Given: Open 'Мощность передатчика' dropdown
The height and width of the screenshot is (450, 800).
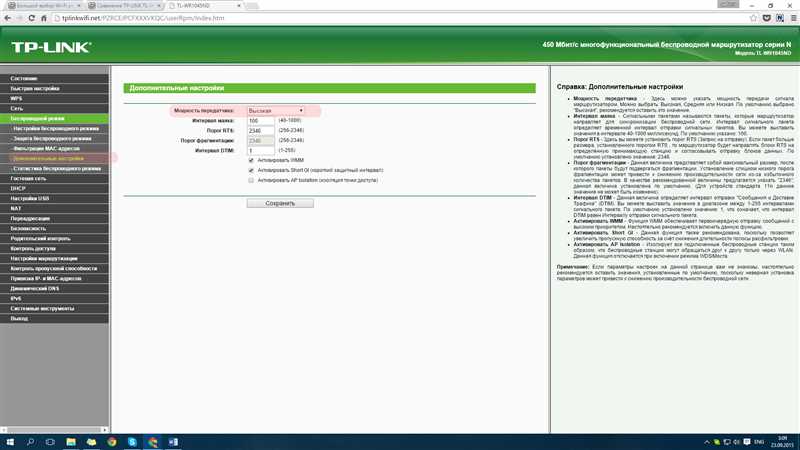Looking at the screenshot, I should pos(276,111).
